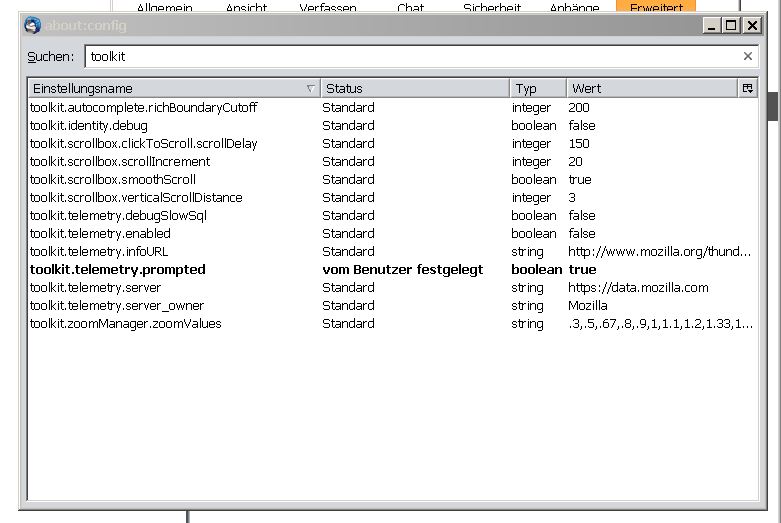
Task: Click the Wert column header
Action: point(650,89)
